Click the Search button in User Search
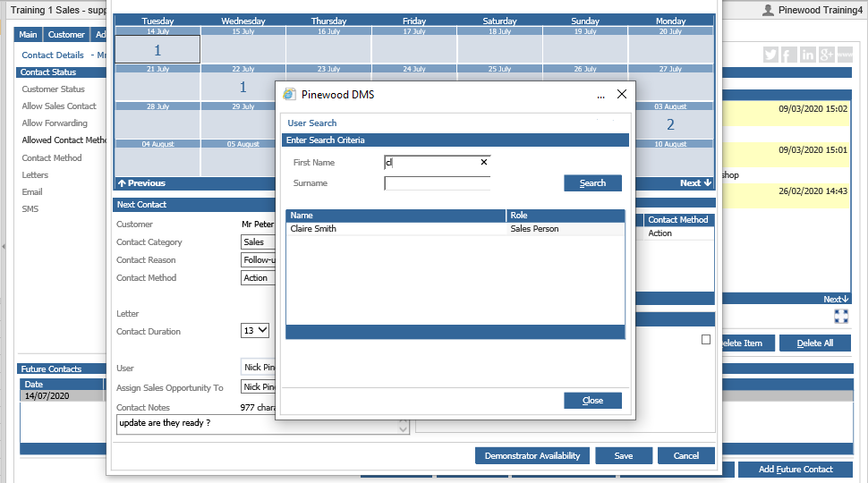Image resolution: width=868 pixels, height=483 pixels. coord(592,183)
